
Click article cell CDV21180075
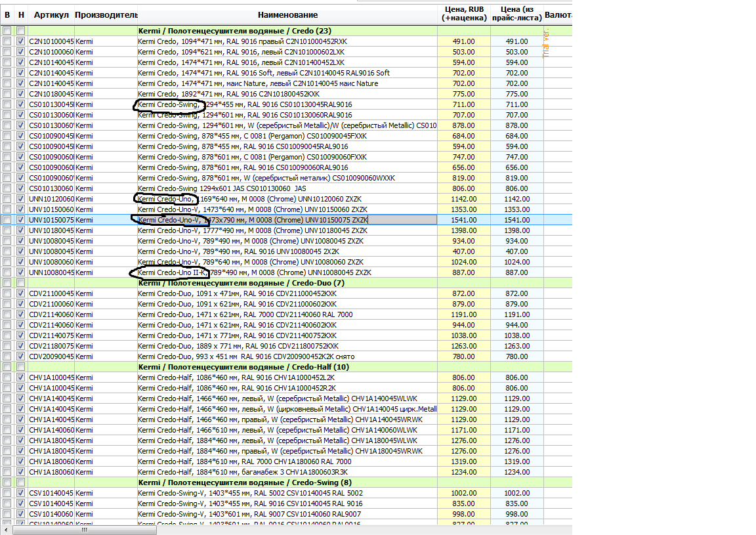tap(51, 346)
